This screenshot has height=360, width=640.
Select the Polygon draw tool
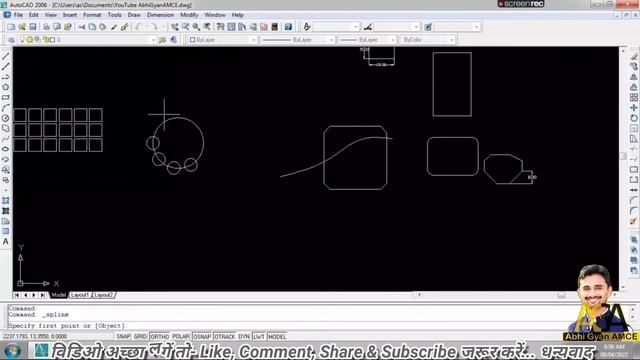[6, 87]
